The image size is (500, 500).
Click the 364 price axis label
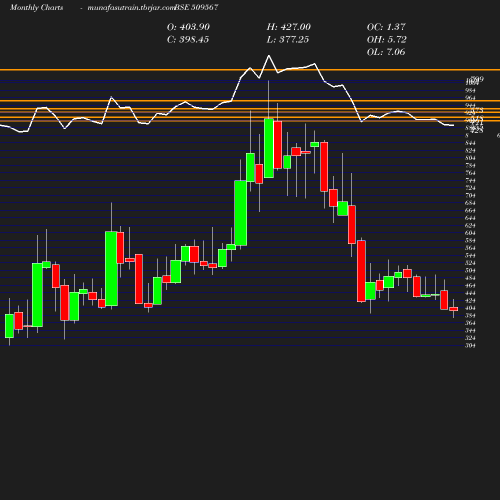(x=470, y=323)
